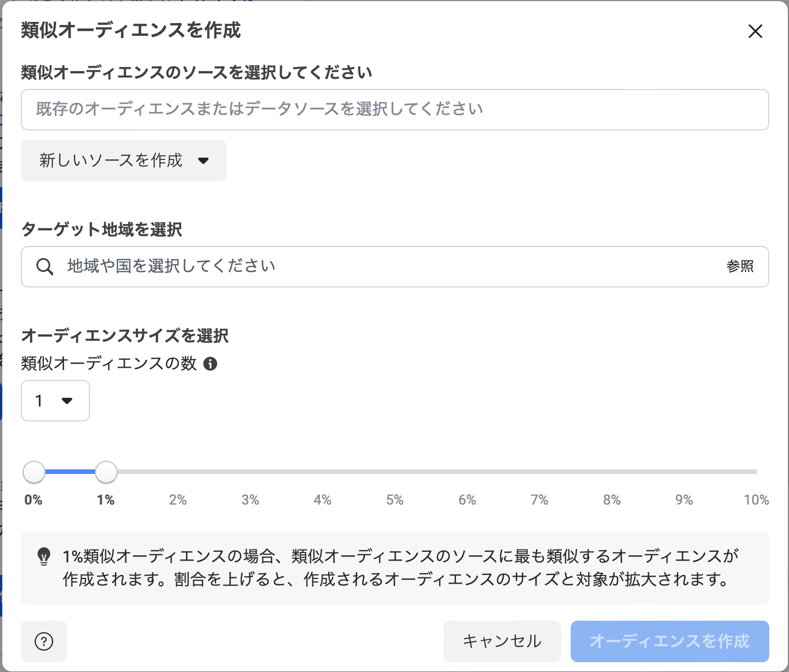Expand the 新しいソースを作成 dropdown
The height and width of the screenshot is (672, 789).
point(124,160)
